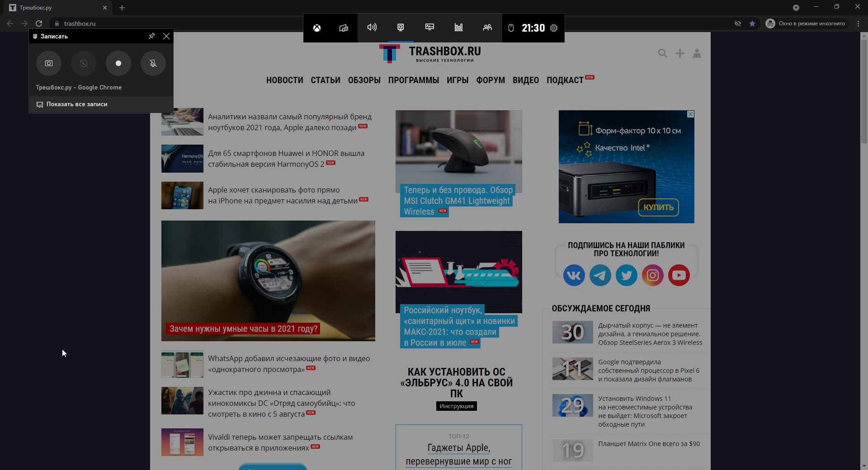Screen dimensions: 868x470
Task: Reload the page in Chrome
Action: point(39,23)
